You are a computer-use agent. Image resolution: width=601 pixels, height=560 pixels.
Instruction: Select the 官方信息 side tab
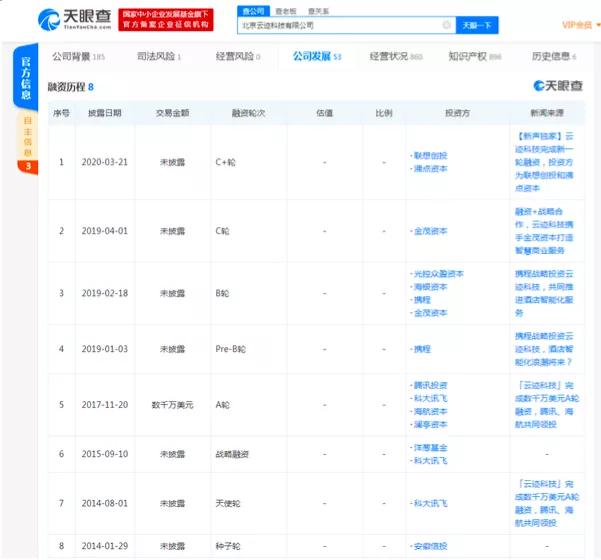26,78
